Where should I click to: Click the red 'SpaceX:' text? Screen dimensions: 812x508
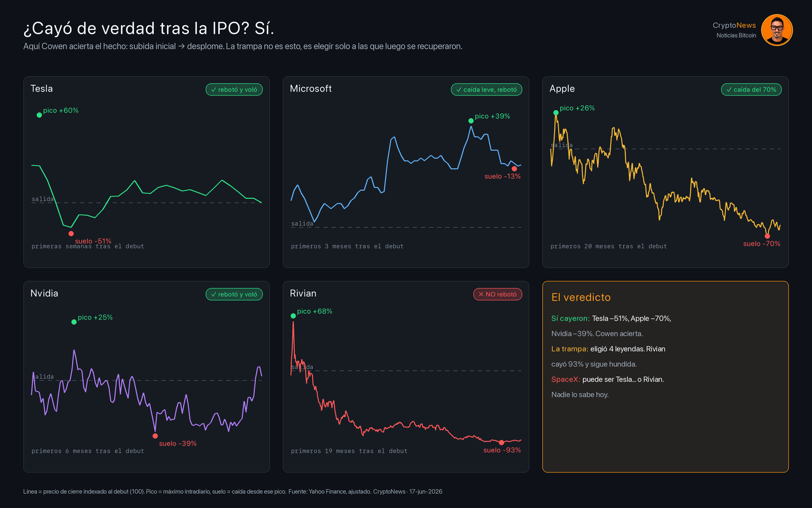click(x=566, y=379)
